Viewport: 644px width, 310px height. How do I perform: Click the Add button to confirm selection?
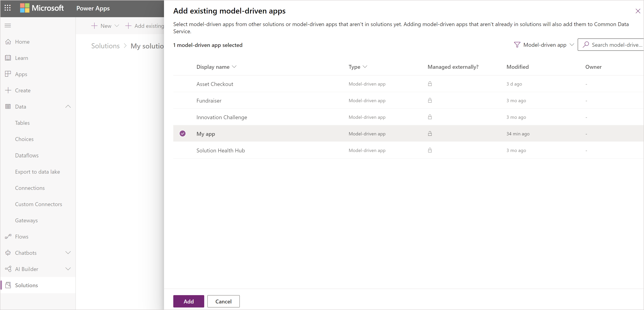[x=188, y=301]
